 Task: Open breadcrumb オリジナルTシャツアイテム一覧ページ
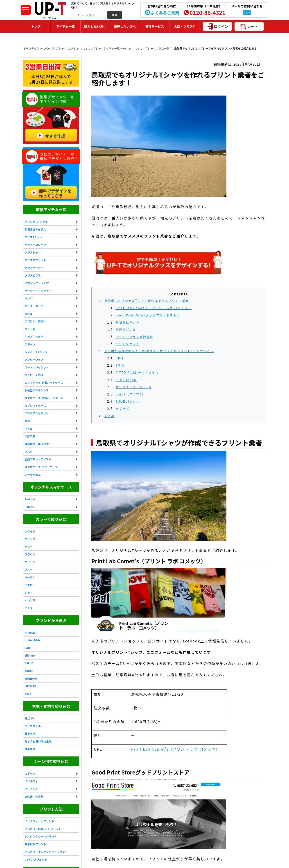coord(104,48)
